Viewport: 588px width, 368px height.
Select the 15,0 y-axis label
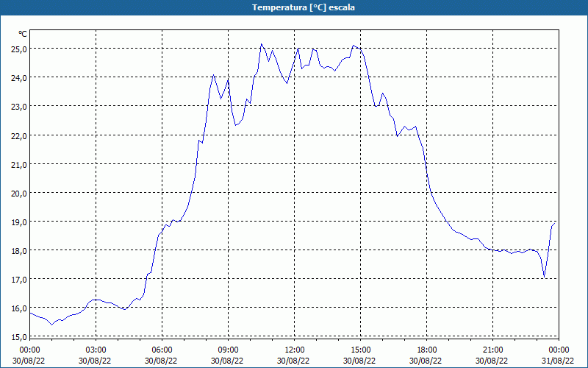(x=19, y=337)
